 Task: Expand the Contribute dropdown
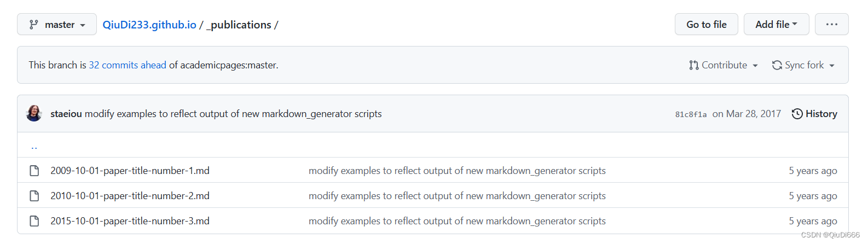coord(724,65)
